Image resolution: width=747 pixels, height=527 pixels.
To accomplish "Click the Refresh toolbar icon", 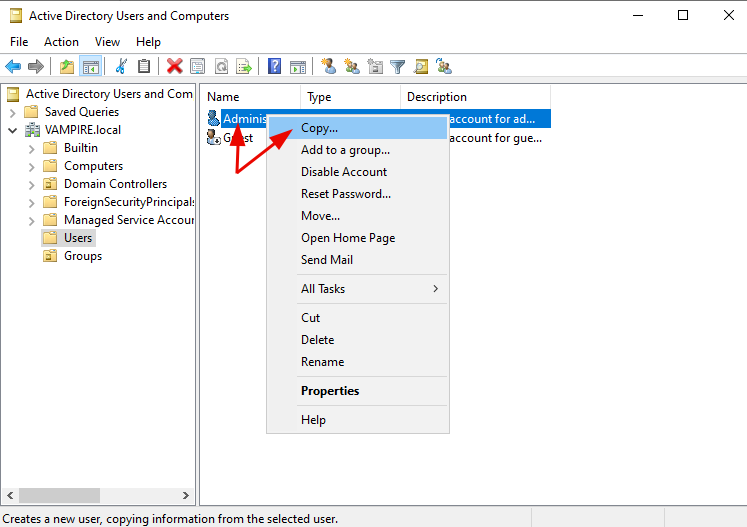I will pos(221,66).
